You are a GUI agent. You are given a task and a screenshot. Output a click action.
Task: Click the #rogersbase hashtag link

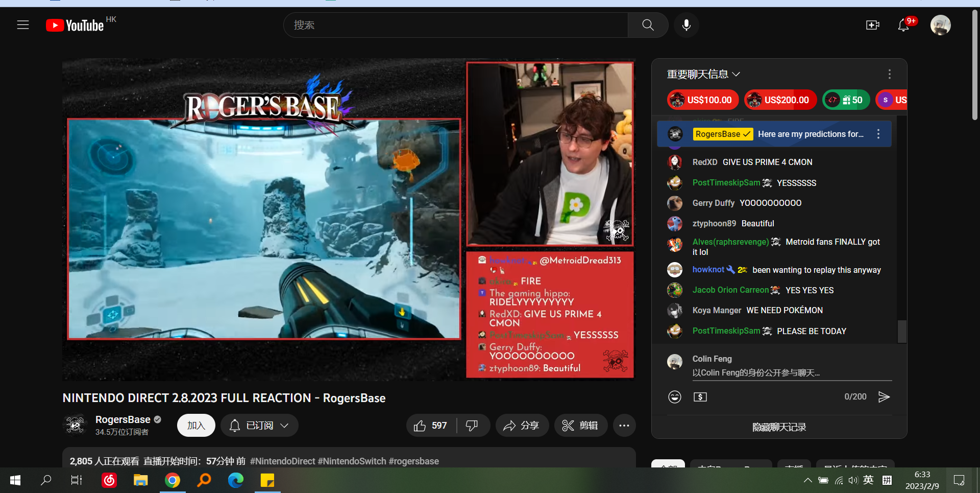click(413, 461)
